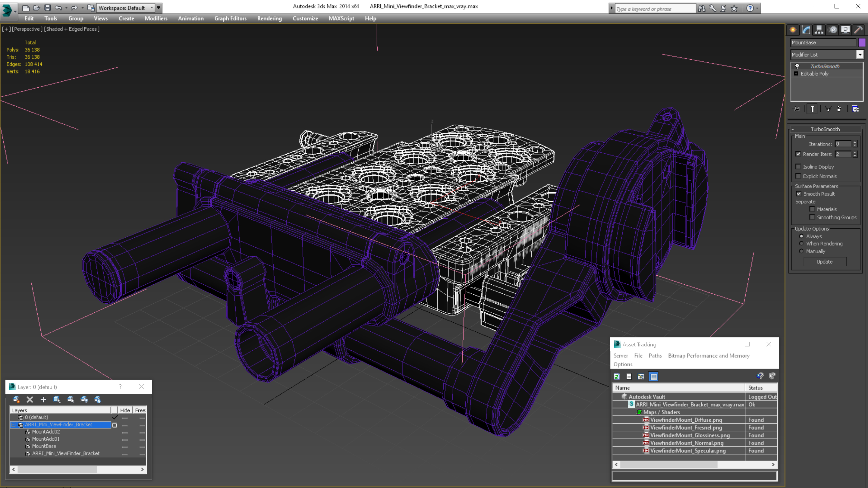Open the Utilities hammer tab

tap(858, 30)
